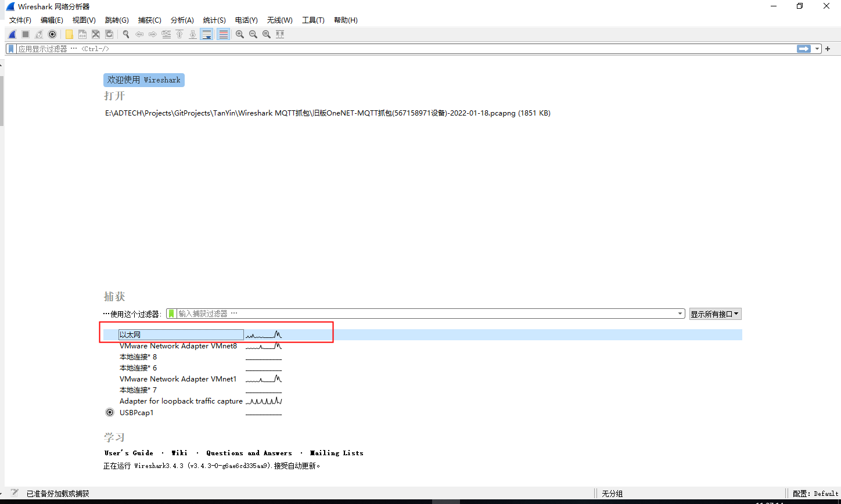The image size is (841, 504).
Task: Open the 显示所有接口 dropdown
Action: [x=715, y=314]
